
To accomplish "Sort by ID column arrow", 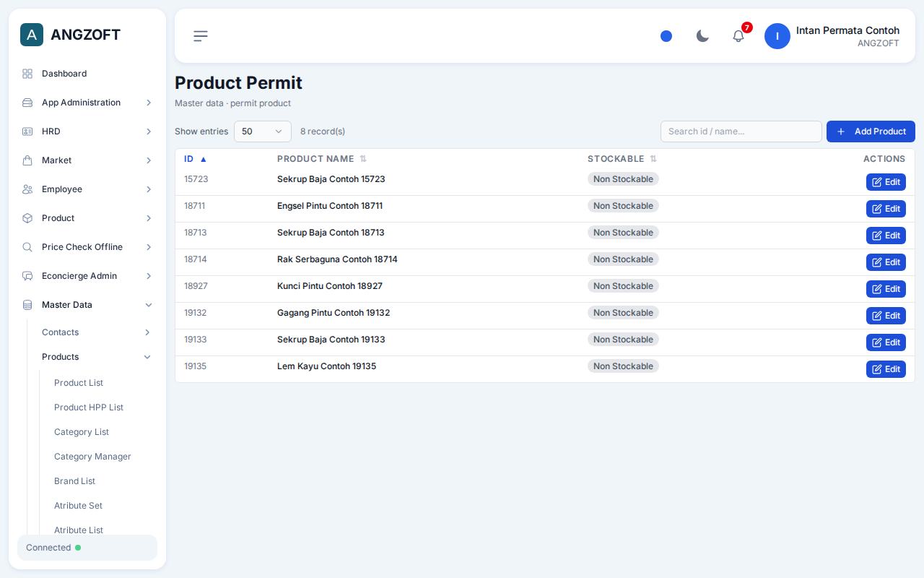I will click(x=204, y=159).
